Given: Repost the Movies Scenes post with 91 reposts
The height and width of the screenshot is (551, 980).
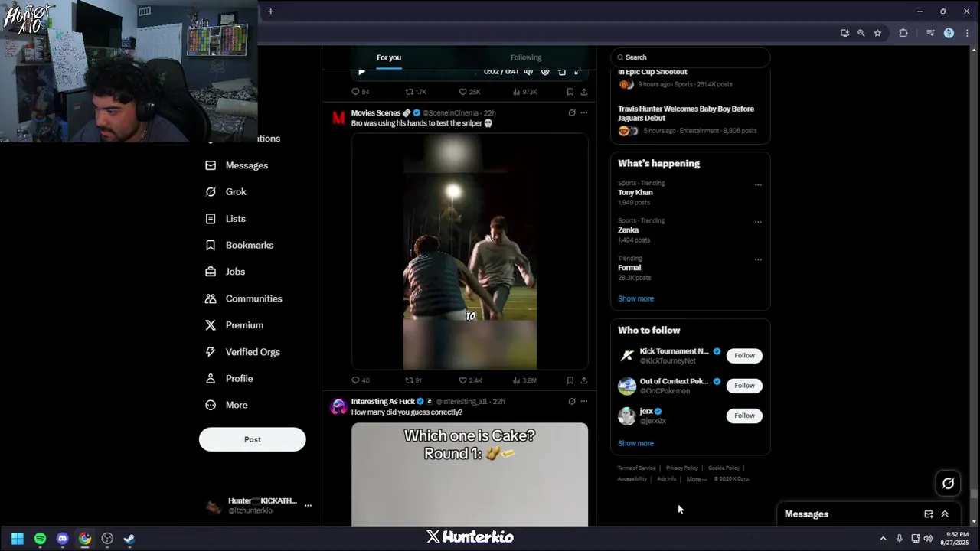Looking at the screenshot, I should pos(413,380).
